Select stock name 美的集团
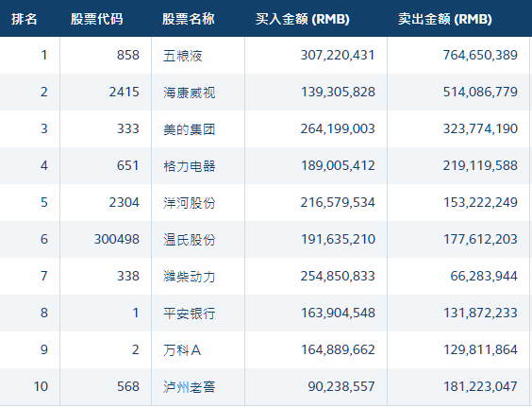Screen dimensions: 532x407 [189, 128]
